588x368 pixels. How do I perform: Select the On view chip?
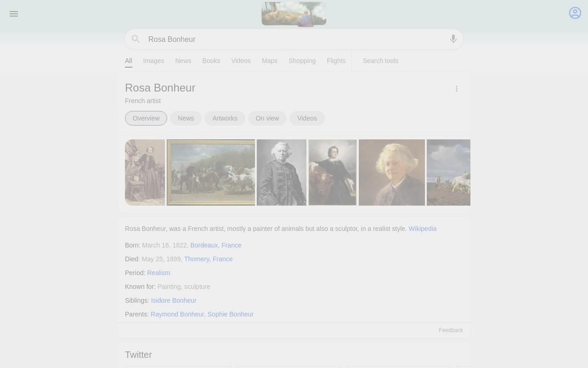(x=267, y=118)
